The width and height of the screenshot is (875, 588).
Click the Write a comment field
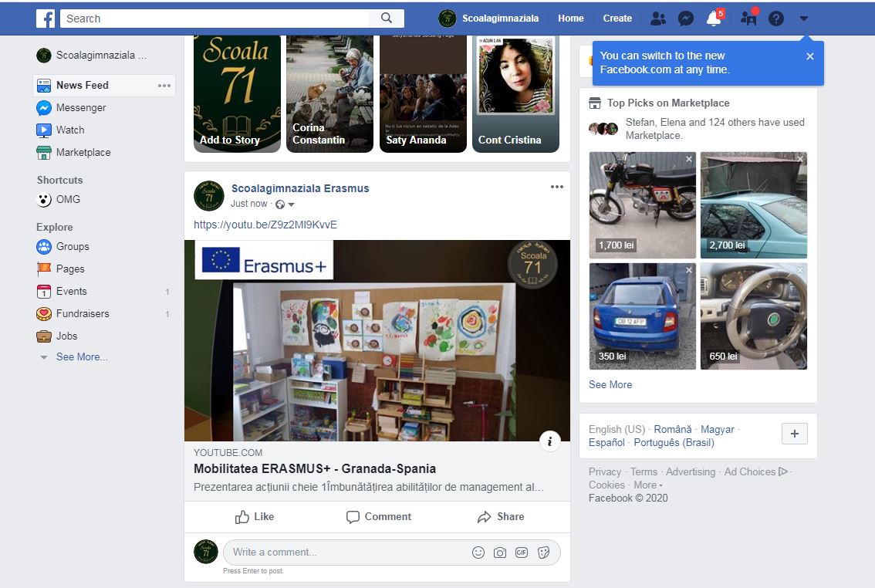[x=392, y=553]
